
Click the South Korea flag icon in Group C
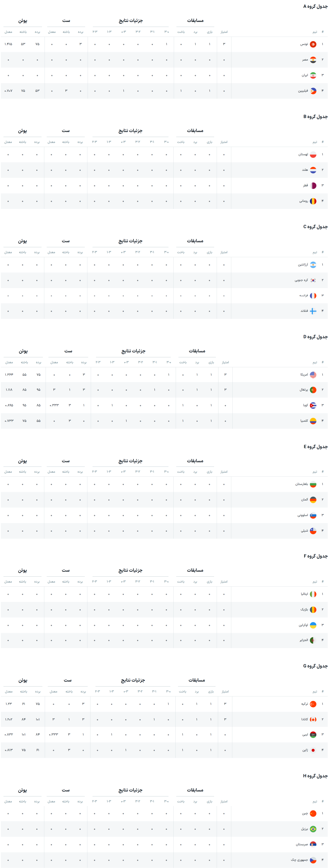313,280
